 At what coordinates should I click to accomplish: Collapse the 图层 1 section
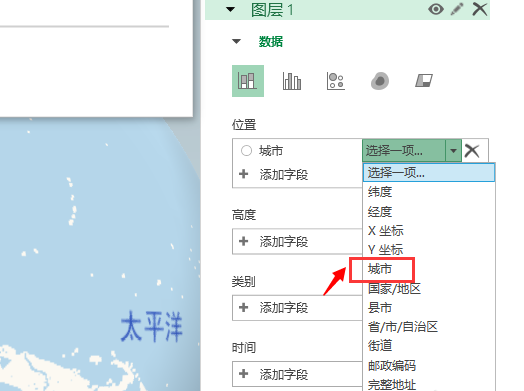[230, 9]
